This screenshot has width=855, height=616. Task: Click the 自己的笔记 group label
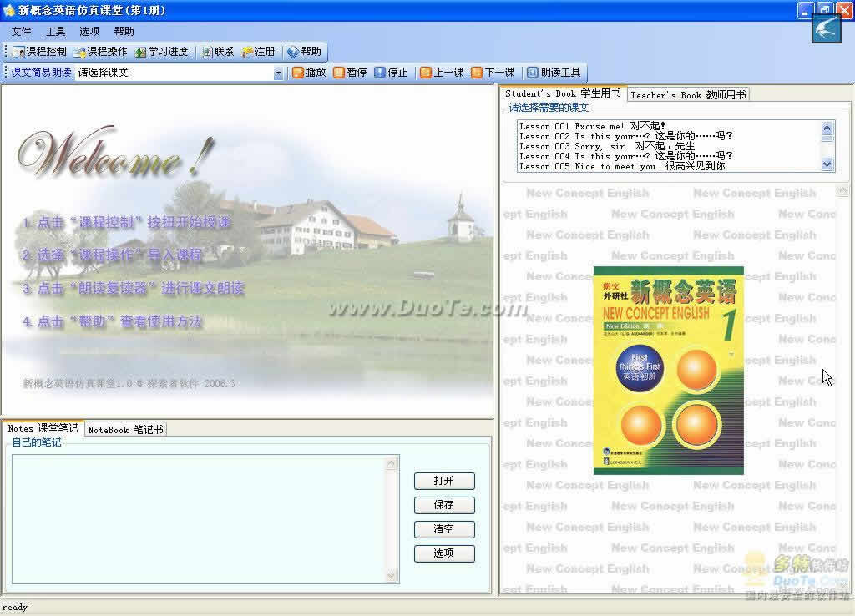(37, 442)
